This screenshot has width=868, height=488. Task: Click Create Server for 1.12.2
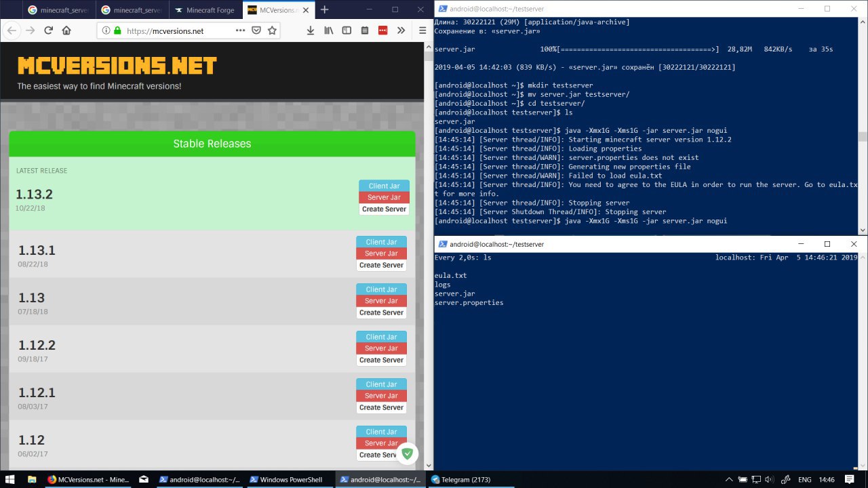coord(381,360)
